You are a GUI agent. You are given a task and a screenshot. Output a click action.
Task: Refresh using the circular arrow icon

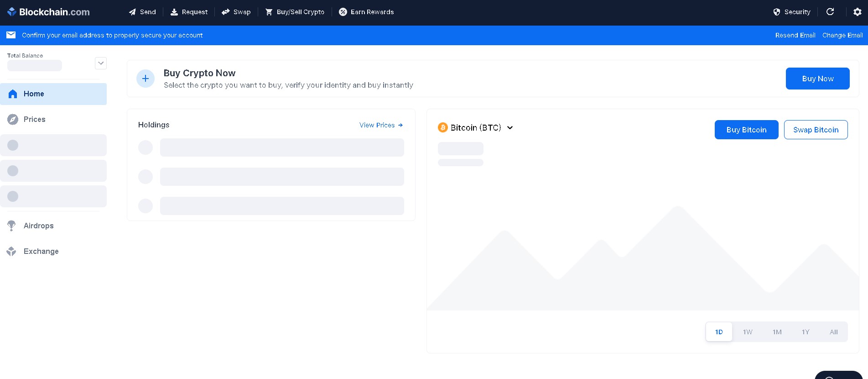830,12
